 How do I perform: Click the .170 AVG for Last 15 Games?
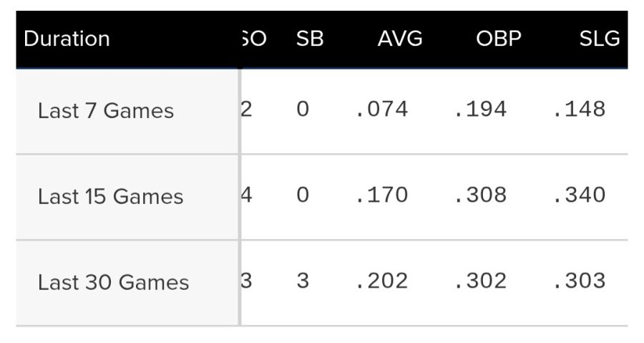[x=381, y=195]
